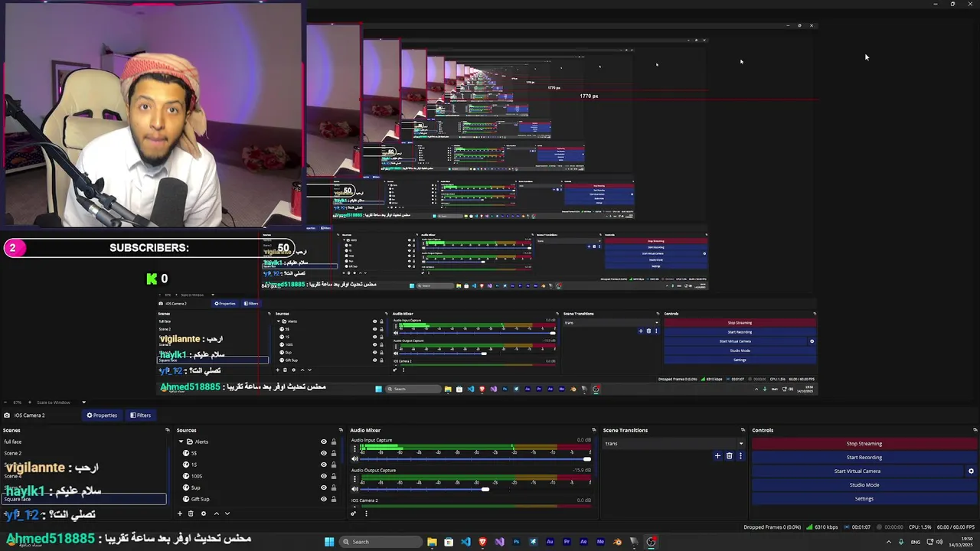Add a new source
980x551 pixels.
pos(180,514)
